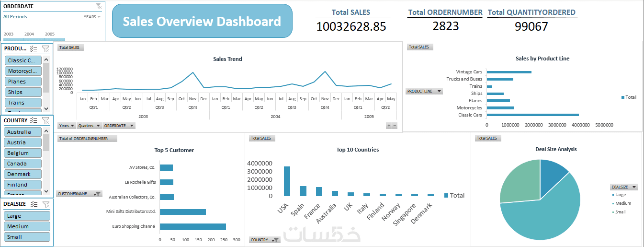Viewport: 644px width, 247px height.
Task: Expand field with Sales Trend plus button
Action: tap(389, 126)
